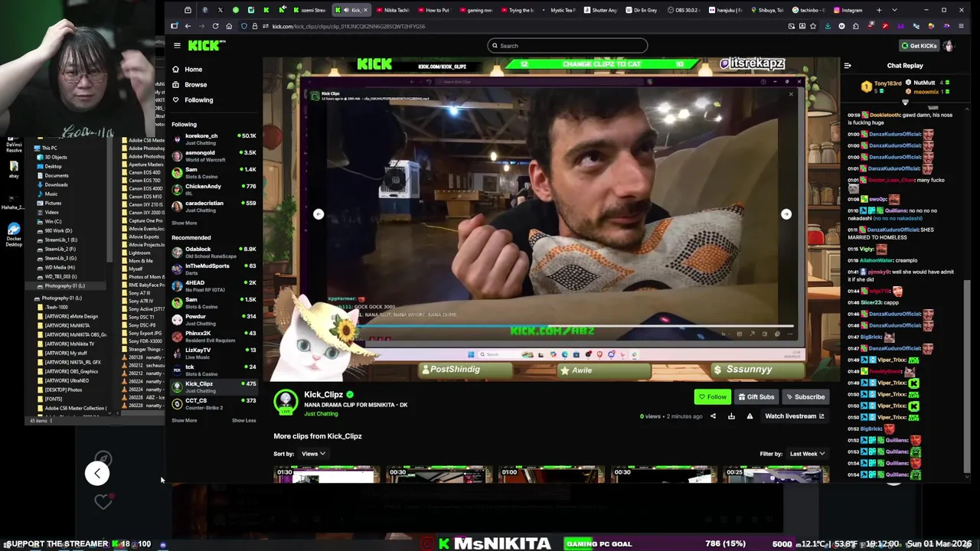Screen dimensions: 980x551
Task: Open the user avatar menu on Kick
Action: coord(949,45)
